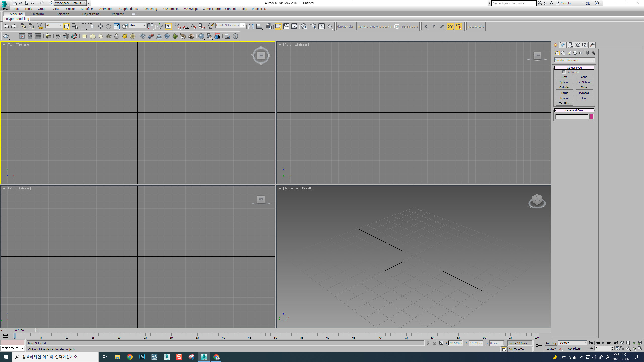The image size is (644, 362).
Task: Click the Mirror tool icon
Action: (251, 26)
